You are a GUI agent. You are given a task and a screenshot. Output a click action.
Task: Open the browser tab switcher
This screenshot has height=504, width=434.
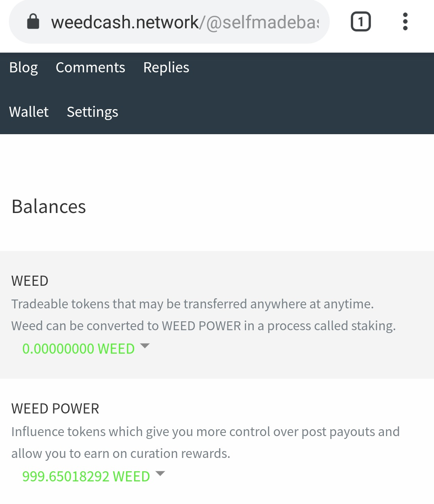point(360,22)
